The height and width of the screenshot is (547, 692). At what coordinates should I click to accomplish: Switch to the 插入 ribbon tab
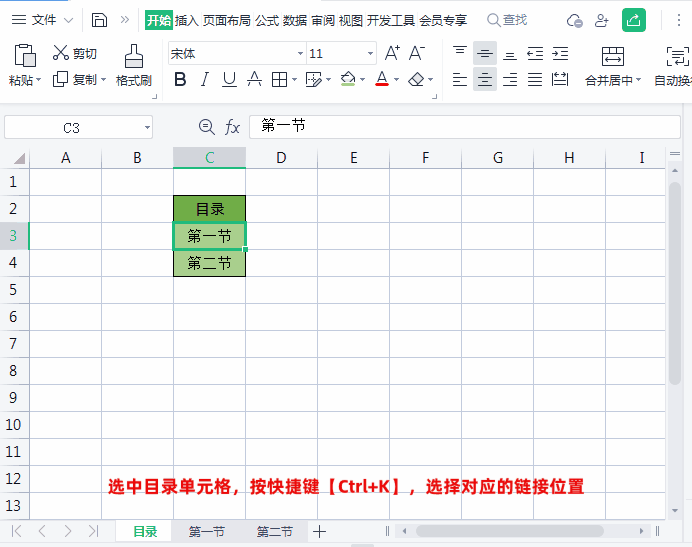187,20
